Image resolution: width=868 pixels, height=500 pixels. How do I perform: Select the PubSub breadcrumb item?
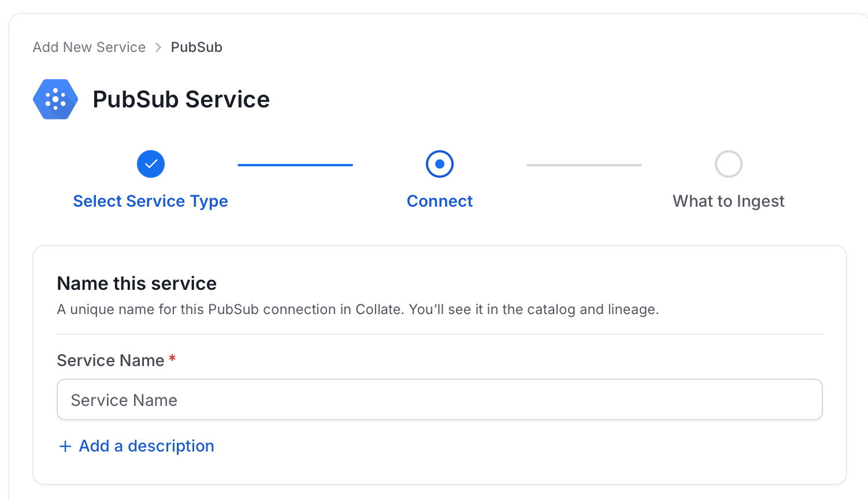click(x=196, y=47)
